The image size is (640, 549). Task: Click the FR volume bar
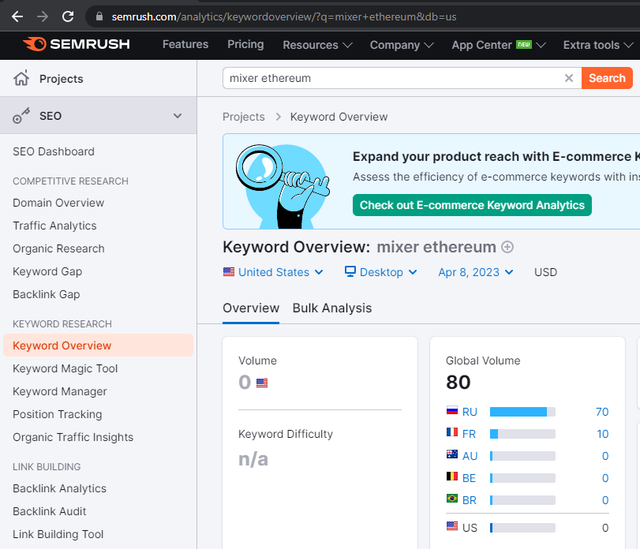pos(522,434)
